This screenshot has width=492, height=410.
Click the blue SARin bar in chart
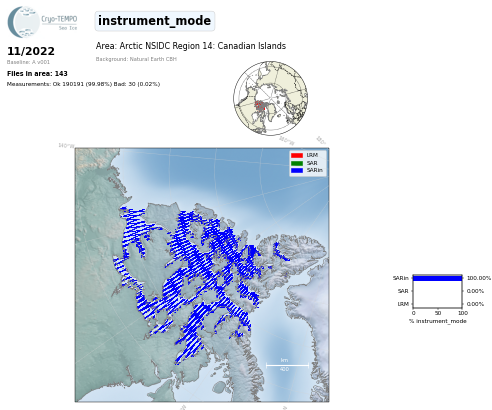coord(438,278)
